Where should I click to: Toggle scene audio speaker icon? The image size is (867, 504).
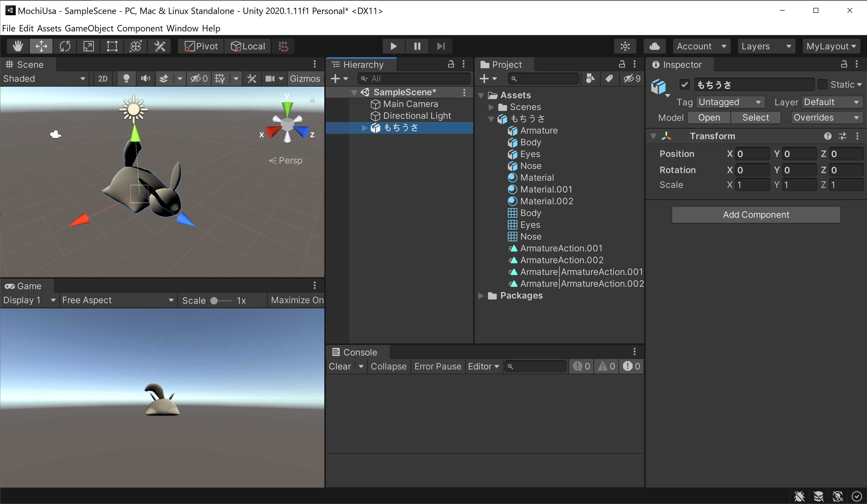tap(145, 79)
